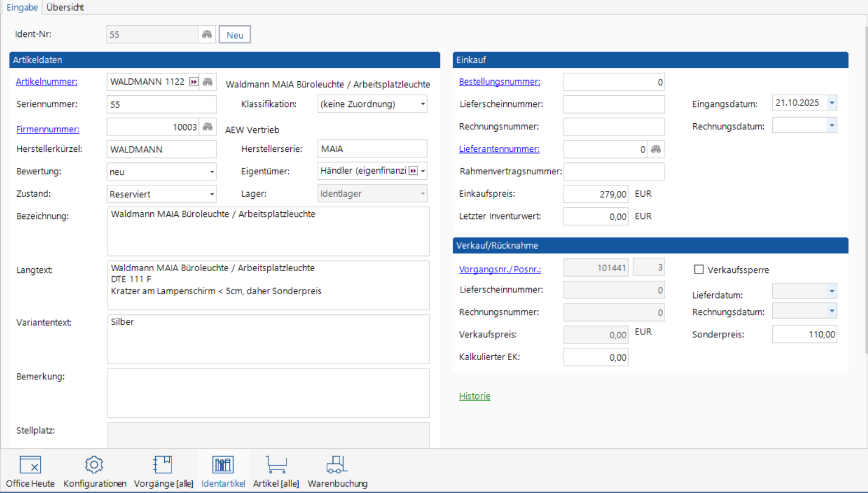
Task: Click the binoculars search icon beside Ident-Nr
Action: pyautogui.click(x=207, y=35)
